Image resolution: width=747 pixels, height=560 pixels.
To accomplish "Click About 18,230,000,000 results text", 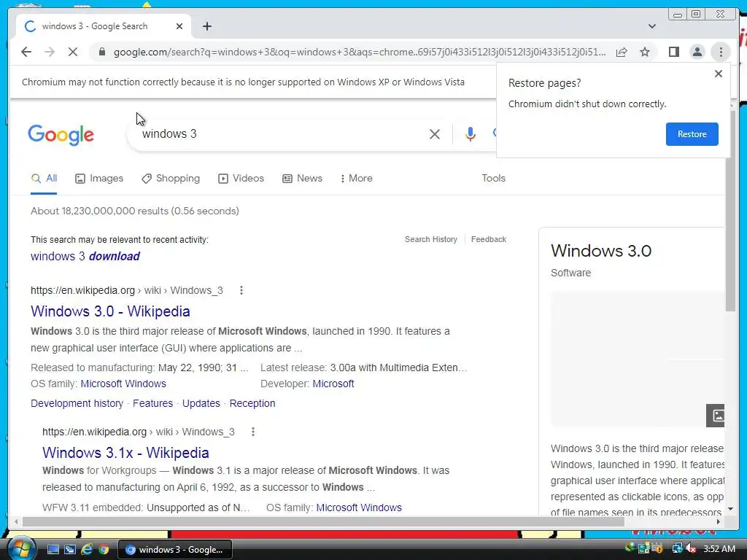I will (135, 211).
